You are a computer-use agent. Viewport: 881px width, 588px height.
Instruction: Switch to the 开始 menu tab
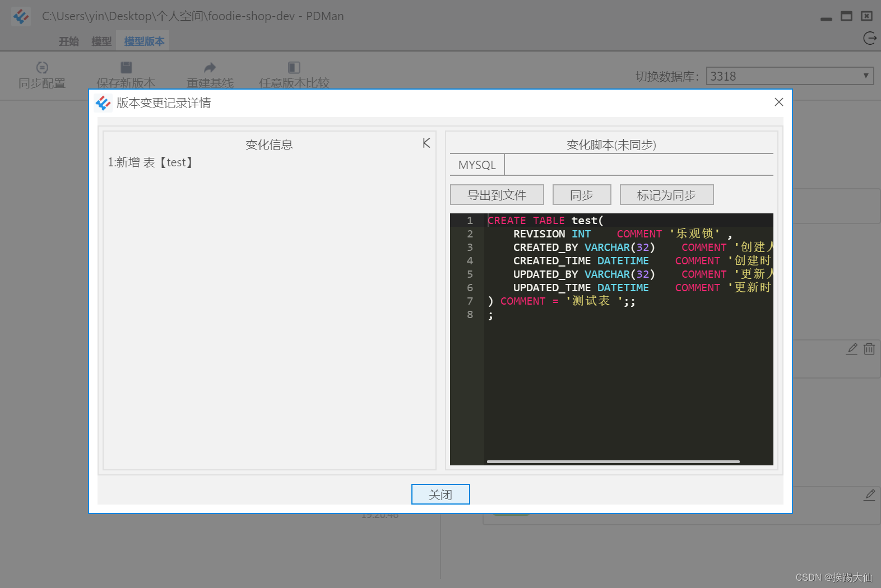69,41
